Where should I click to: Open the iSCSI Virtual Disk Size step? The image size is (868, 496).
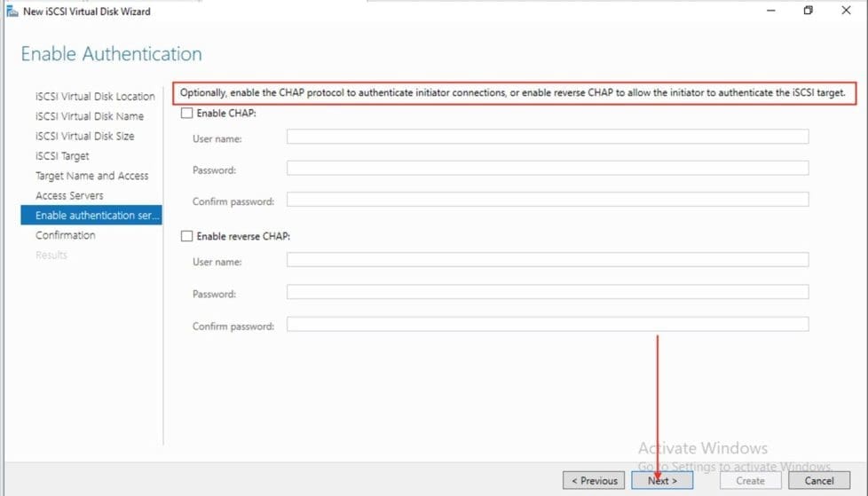coord(84,136)
